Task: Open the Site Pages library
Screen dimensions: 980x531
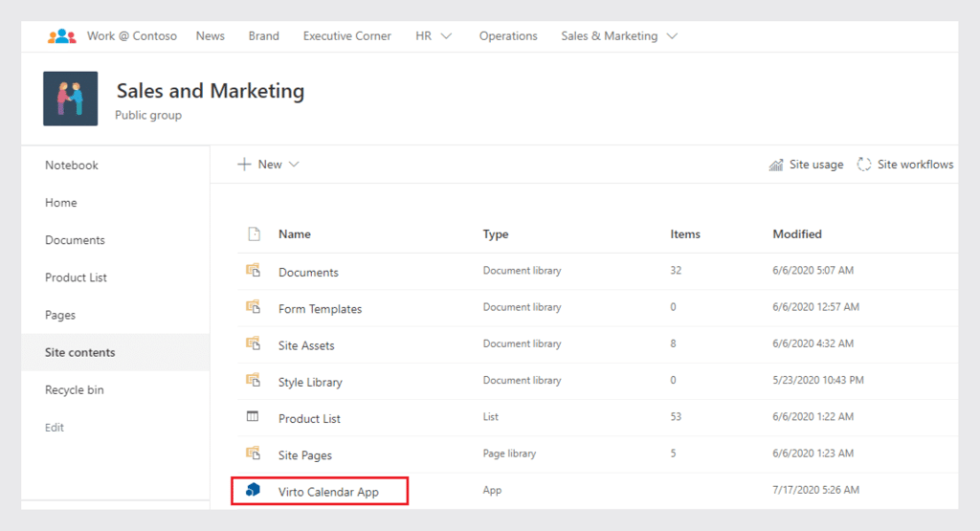Action: pyautogui.click(x=305, y=455)
